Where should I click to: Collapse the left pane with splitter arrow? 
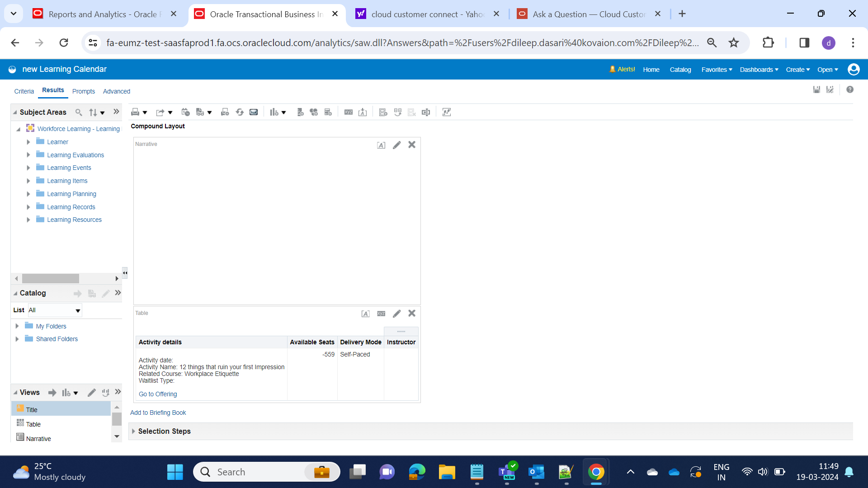click(125, 273)
